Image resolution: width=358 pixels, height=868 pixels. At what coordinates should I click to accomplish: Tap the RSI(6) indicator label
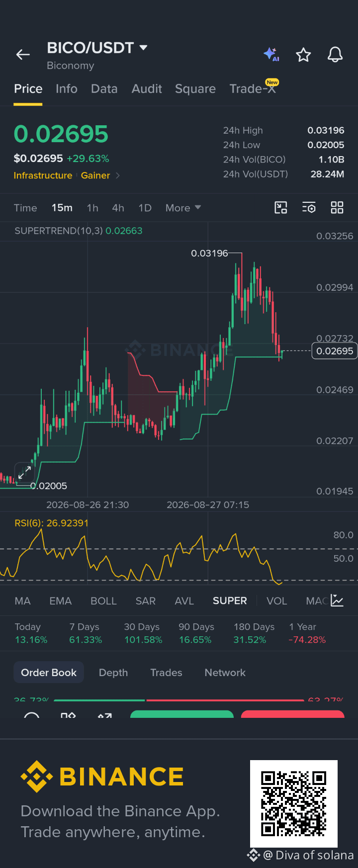[x=52, y=523]
